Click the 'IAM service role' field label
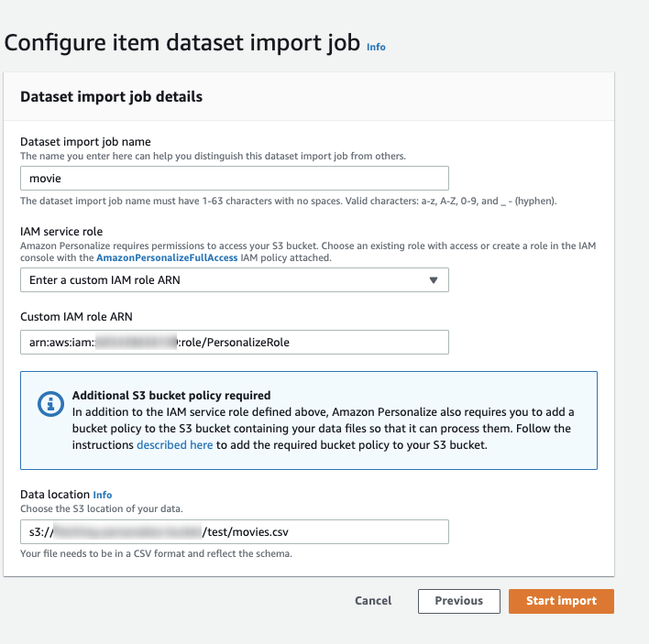 click(61, 233)
